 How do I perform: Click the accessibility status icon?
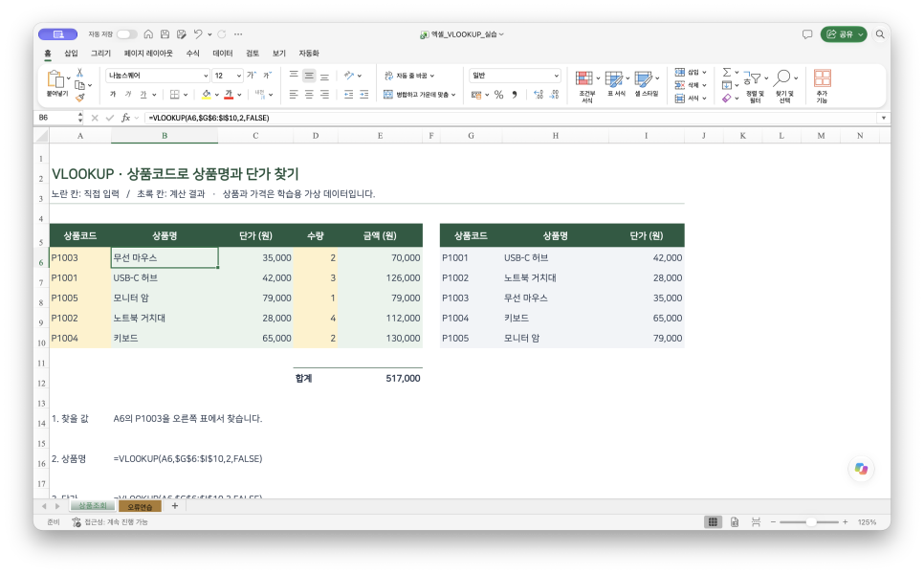coord(77,522)
